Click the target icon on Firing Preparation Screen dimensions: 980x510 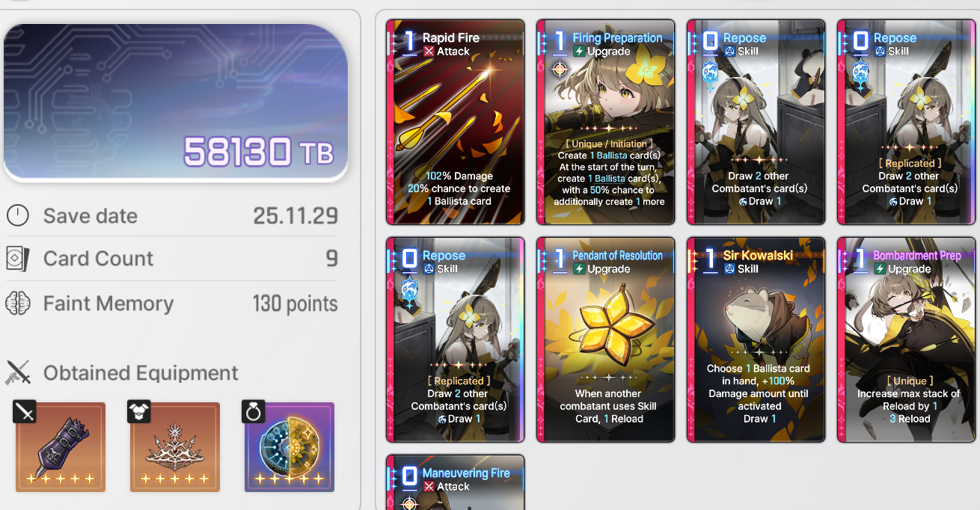(x=559, y=70)
